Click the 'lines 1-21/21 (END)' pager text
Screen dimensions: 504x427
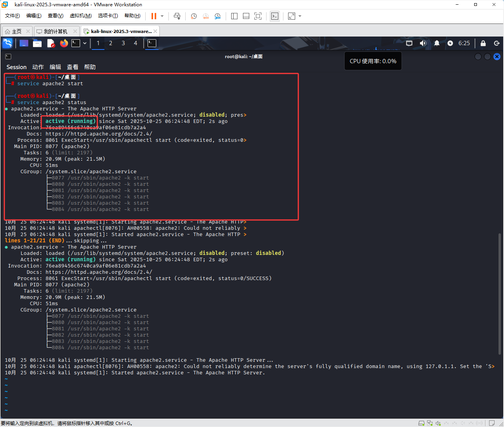(35, 241)
